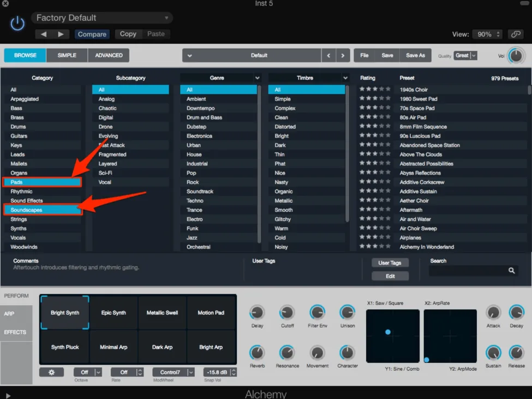Click the search magnifier icon
The height and width of the screenshot is (399, 532).
512,270
